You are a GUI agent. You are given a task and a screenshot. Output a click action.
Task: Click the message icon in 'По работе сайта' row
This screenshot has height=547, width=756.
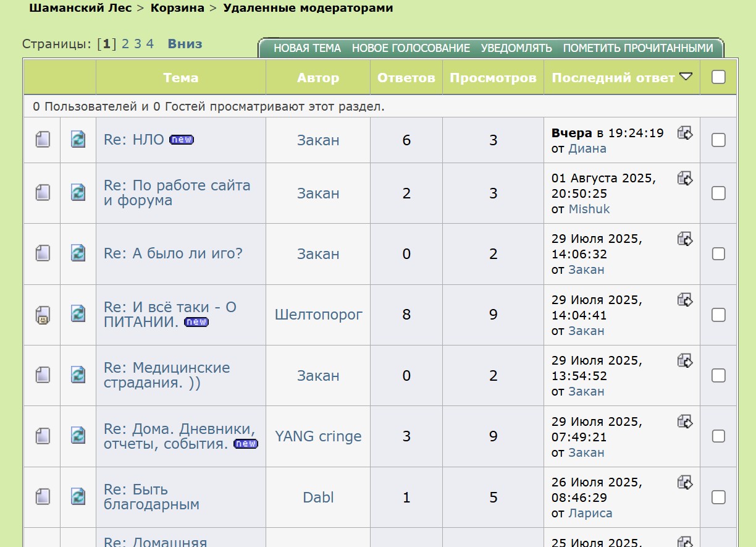78,192
